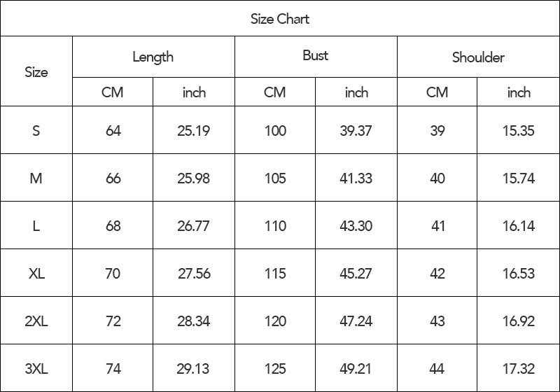Click the 16.53 shoulder inch value
The image size is (560, 392).
click(x=519, y=274)
